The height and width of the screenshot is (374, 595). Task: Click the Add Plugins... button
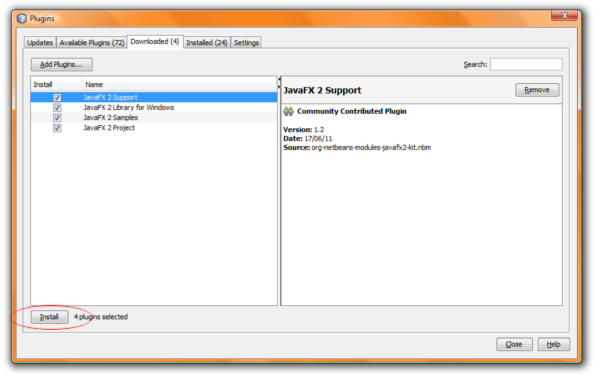[x=61, y=64]
